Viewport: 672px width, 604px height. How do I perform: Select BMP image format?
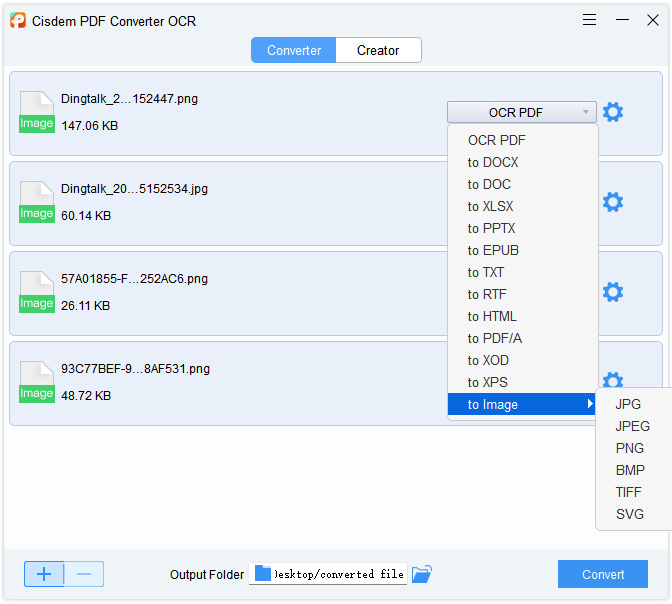tap(633, 470)
